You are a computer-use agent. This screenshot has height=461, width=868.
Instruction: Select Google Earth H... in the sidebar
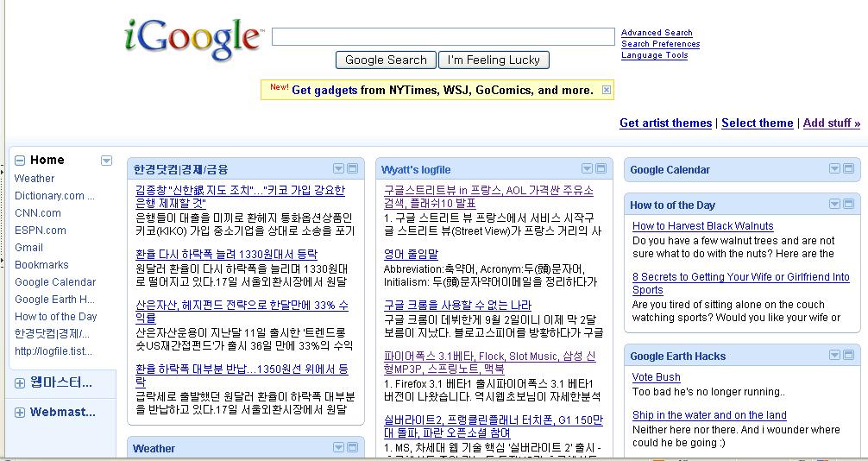point(54,300)
